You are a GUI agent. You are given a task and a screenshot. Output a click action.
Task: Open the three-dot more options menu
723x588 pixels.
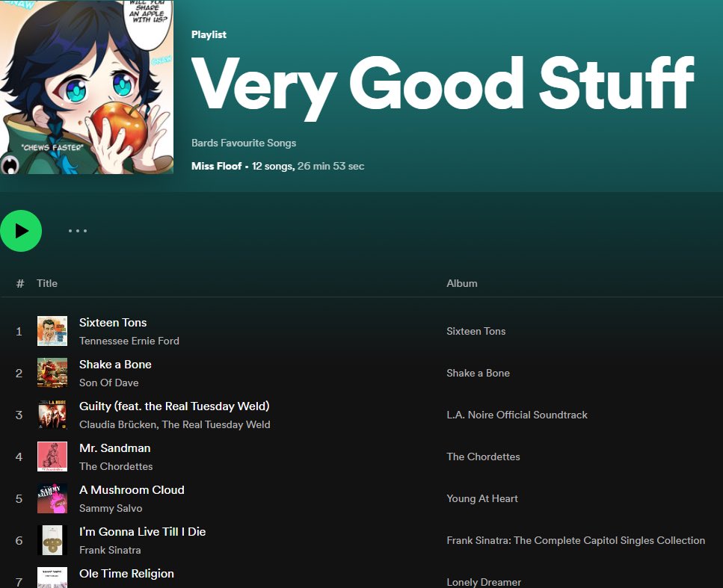(78, 231)
